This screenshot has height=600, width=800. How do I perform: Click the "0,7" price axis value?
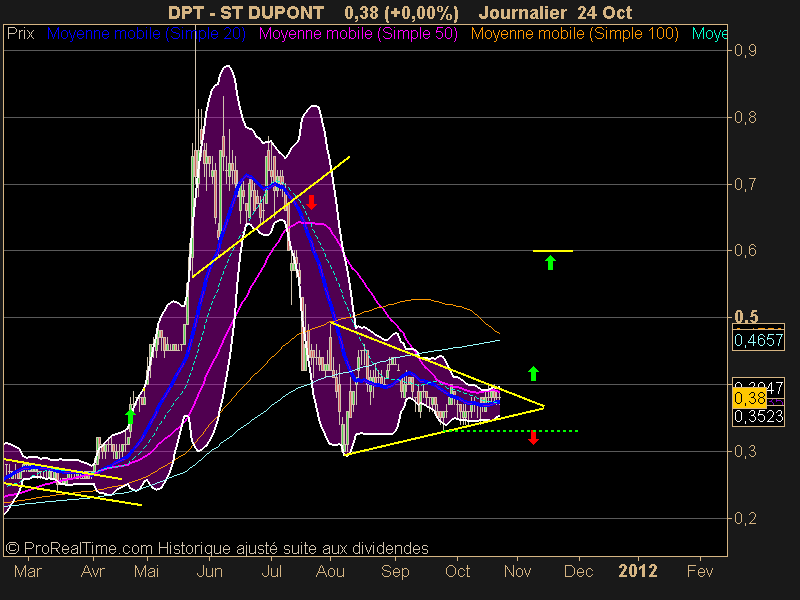click(x=745, y=185)
